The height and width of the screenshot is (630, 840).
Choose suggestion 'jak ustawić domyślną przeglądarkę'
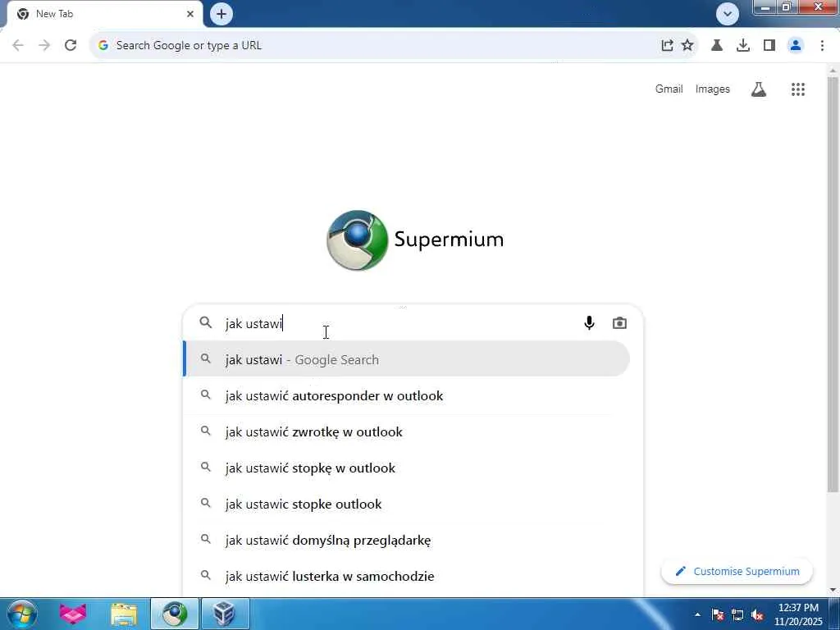tap(406, 540)
